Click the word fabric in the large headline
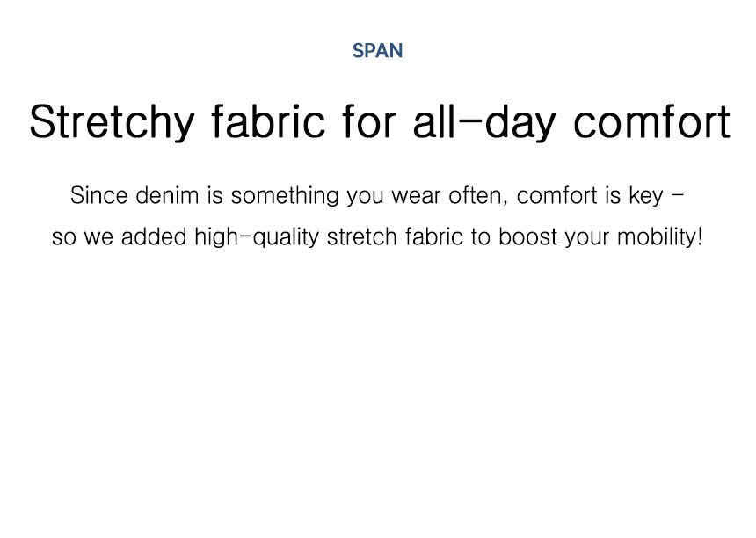 pos(268,121)
